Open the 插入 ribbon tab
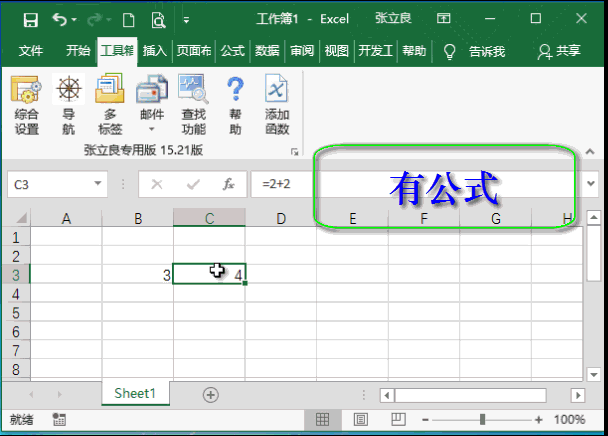608x436 pixels. pos(154,51)
